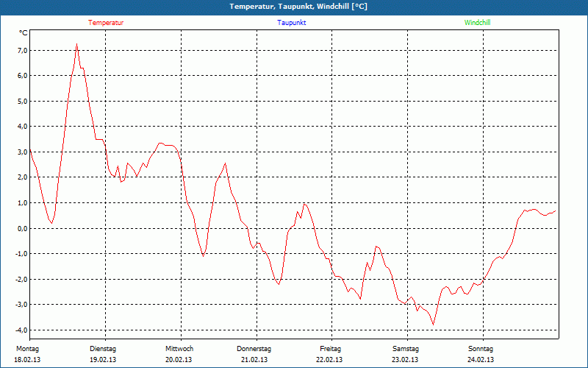This screenshot has height=368, width=588.
Task: Click the -1,0 y-axis value
Action: pyautogui.click(x=21, y=254)
